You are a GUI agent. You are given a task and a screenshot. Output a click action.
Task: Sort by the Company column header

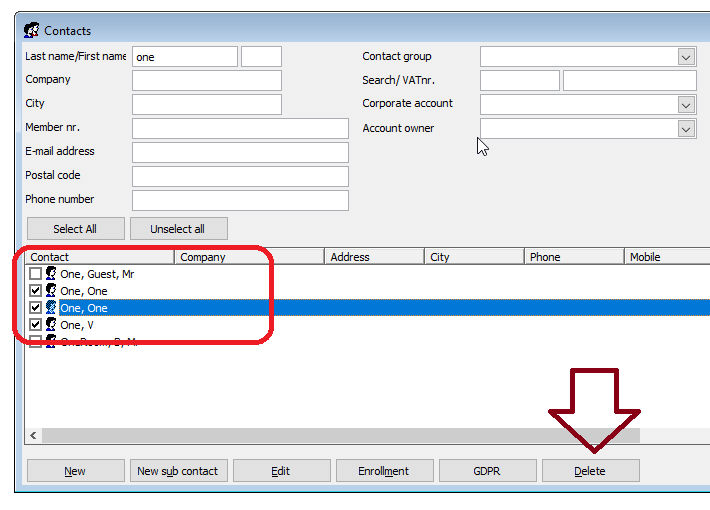coord(250,257)
